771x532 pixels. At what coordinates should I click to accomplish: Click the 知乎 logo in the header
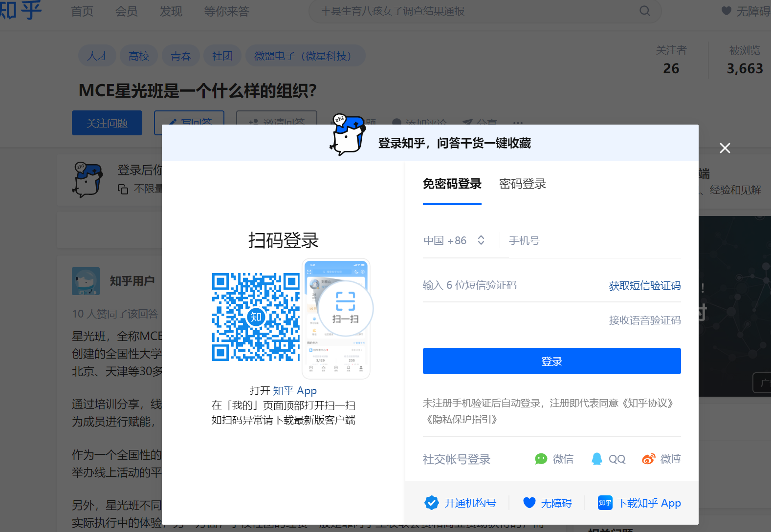coord(21,10)
